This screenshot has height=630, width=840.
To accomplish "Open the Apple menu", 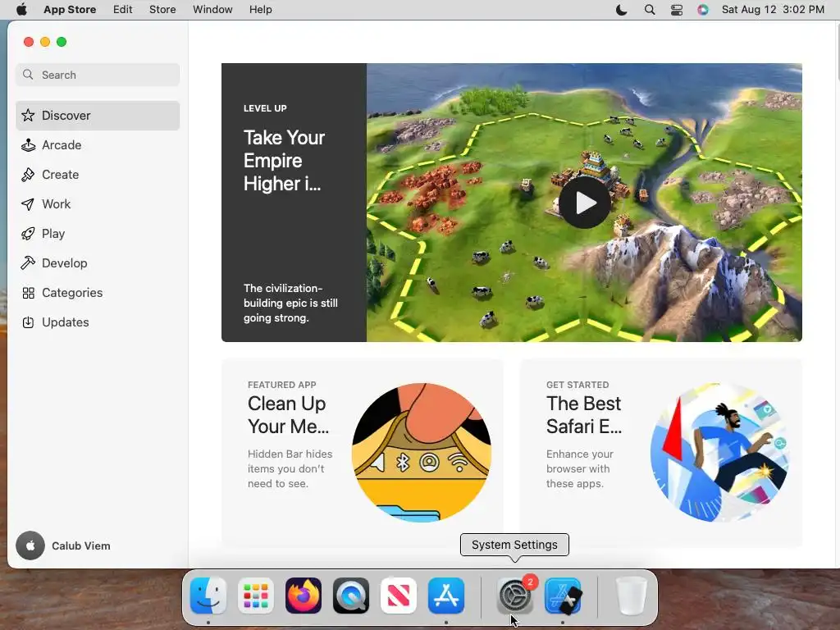I will point(21,10).
